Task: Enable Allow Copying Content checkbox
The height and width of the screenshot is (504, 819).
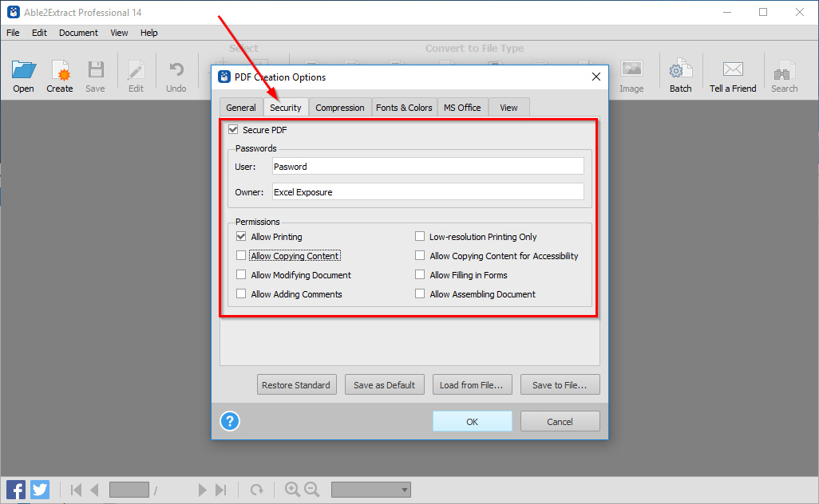Action: tap(241, 256)
